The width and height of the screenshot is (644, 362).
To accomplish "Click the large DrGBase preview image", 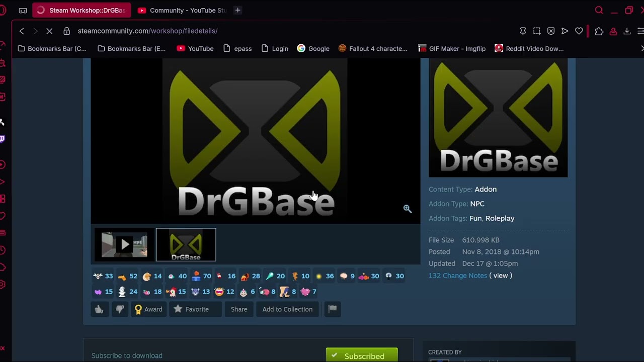I will click(255, 141).
